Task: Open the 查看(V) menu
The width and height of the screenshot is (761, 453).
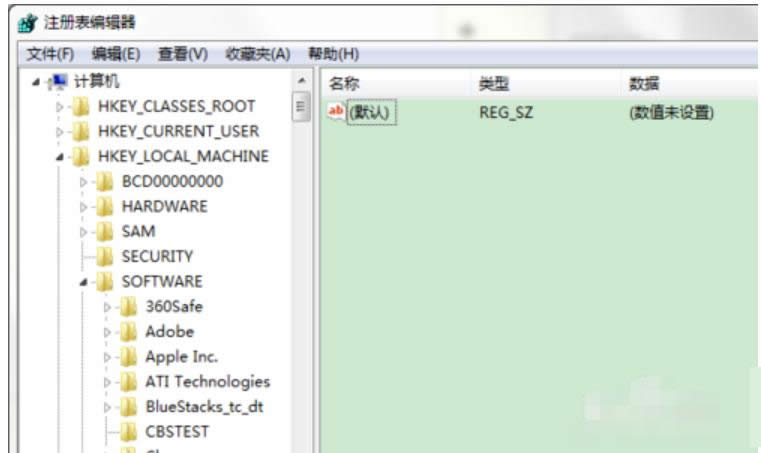Action: click(182, 53)
